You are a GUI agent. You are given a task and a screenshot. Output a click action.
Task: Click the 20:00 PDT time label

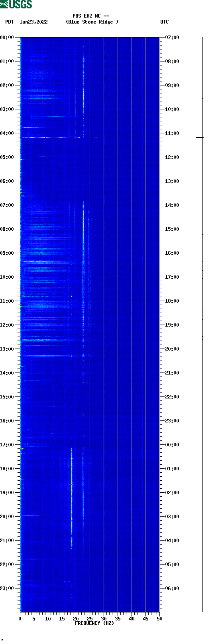7,516
